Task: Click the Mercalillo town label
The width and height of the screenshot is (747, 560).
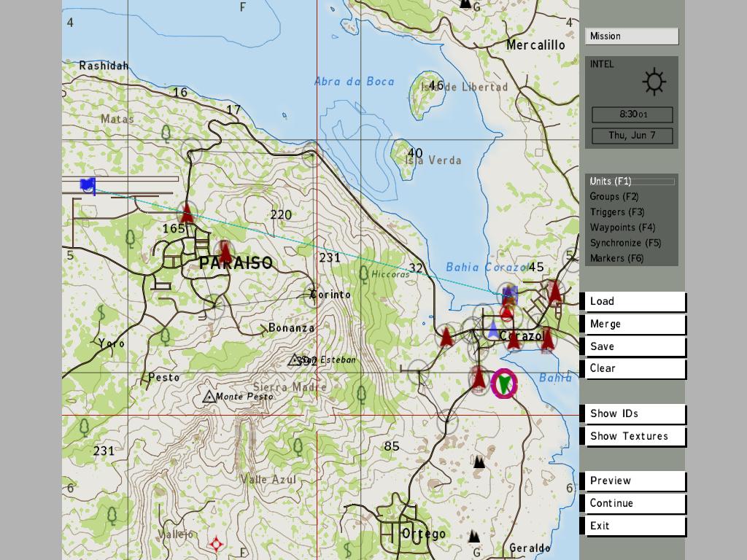Action: pos(535,45)
